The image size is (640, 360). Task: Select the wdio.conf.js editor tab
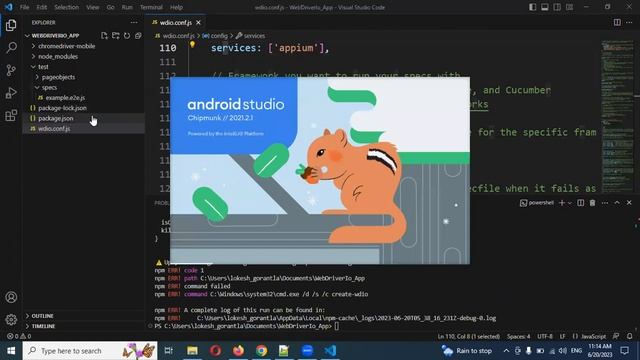176,23
